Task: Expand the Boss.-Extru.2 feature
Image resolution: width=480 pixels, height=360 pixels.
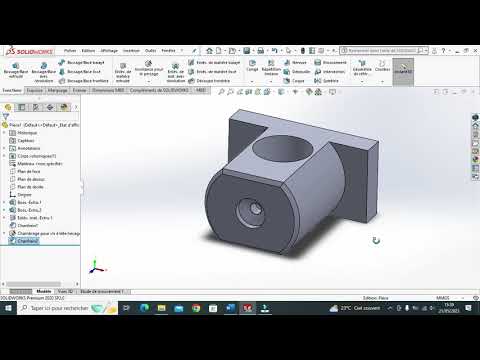Action: coord(4,210)
